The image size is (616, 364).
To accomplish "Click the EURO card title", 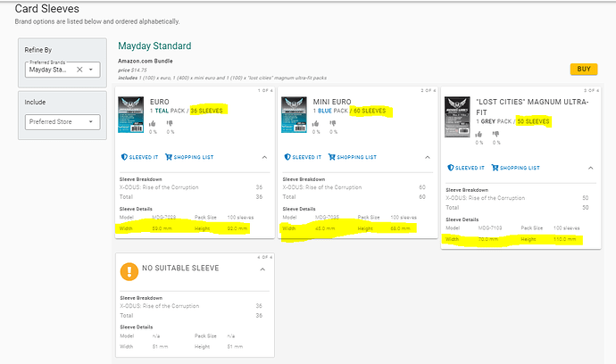I will [x=159, y=102].
